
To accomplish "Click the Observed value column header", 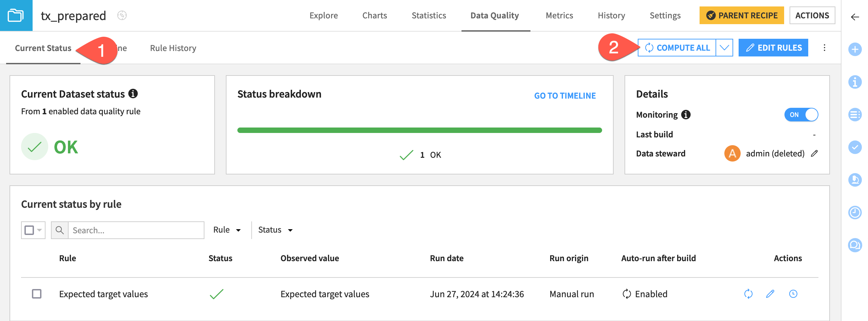I will (x=309, y=258).
